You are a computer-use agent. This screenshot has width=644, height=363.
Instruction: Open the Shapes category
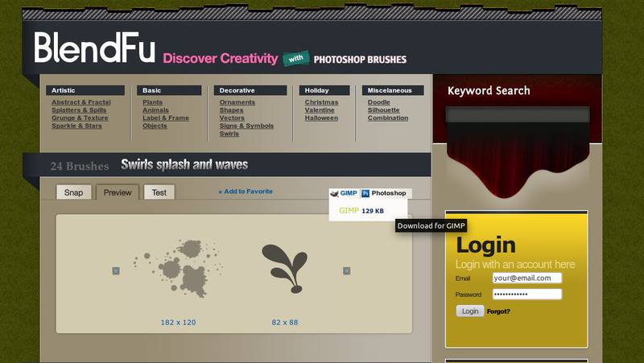pyautogui.click(x=231, y=110)
